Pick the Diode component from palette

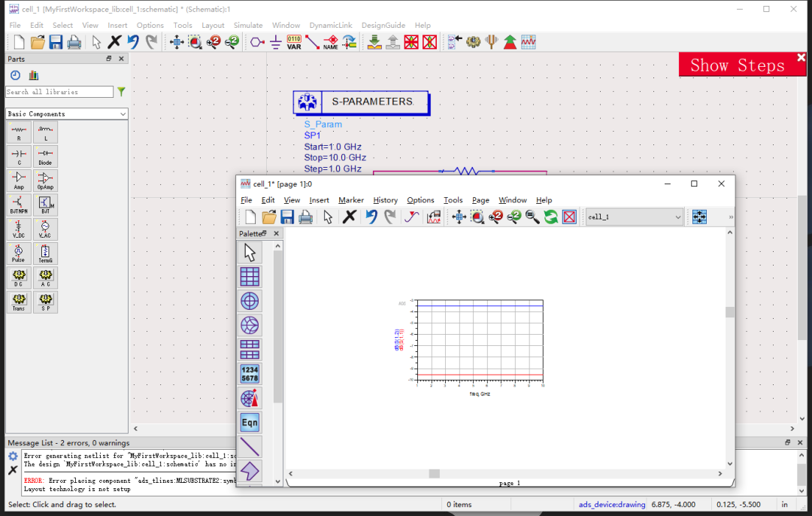click(46, 156)
